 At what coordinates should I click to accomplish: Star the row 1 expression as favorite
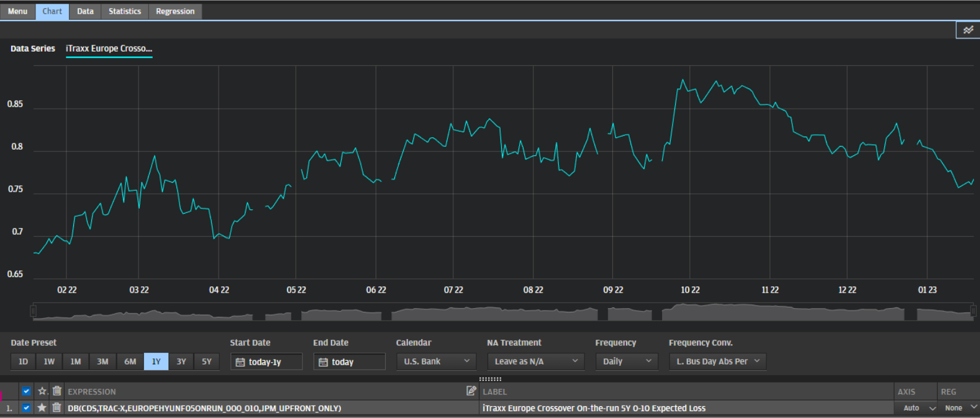(42, 407)
